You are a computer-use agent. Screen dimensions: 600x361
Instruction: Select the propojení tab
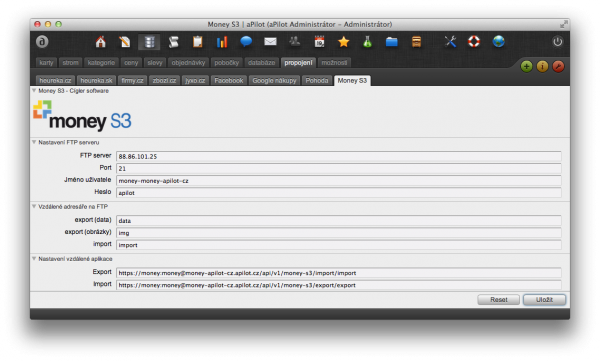tap(298, 63)
